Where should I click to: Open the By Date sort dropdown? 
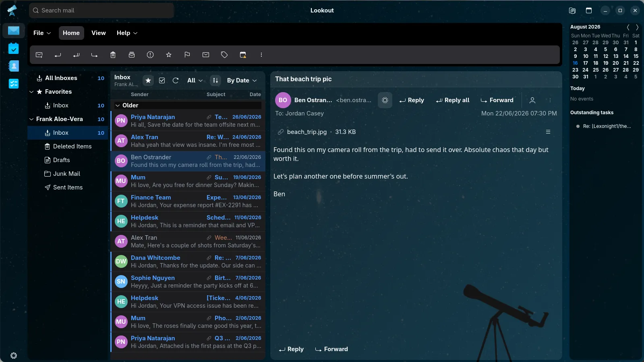click(x=242, y=80)
